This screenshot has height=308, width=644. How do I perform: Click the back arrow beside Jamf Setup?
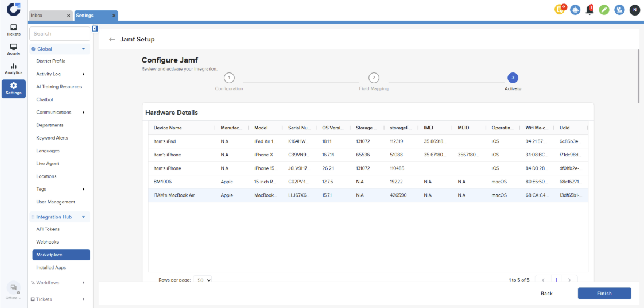click(112, 40)
